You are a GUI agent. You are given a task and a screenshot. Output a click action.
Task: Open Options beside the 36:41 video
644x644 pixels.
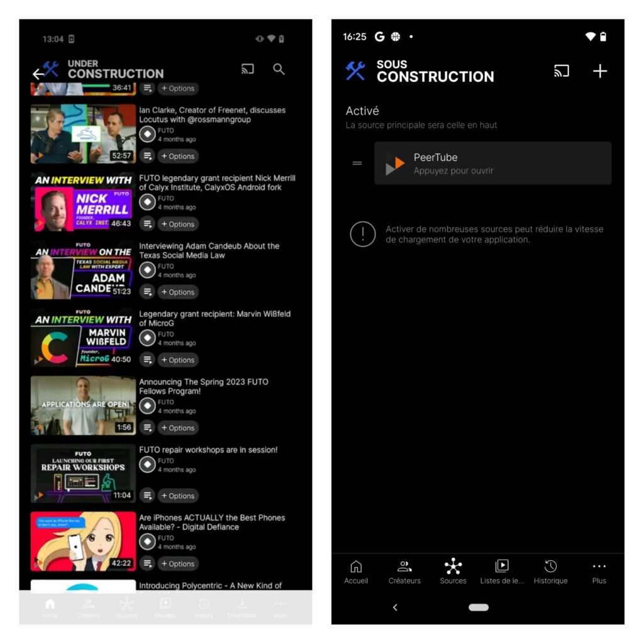[178, 88]
